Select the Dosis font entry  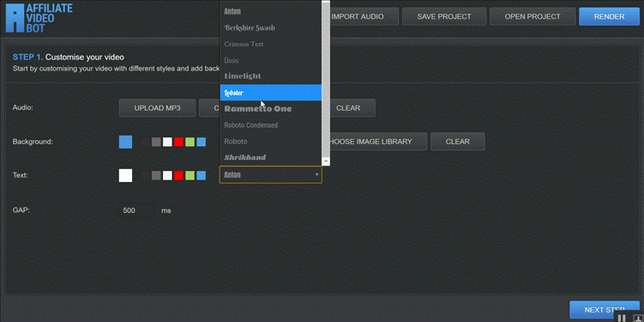[x=271, y=60]
